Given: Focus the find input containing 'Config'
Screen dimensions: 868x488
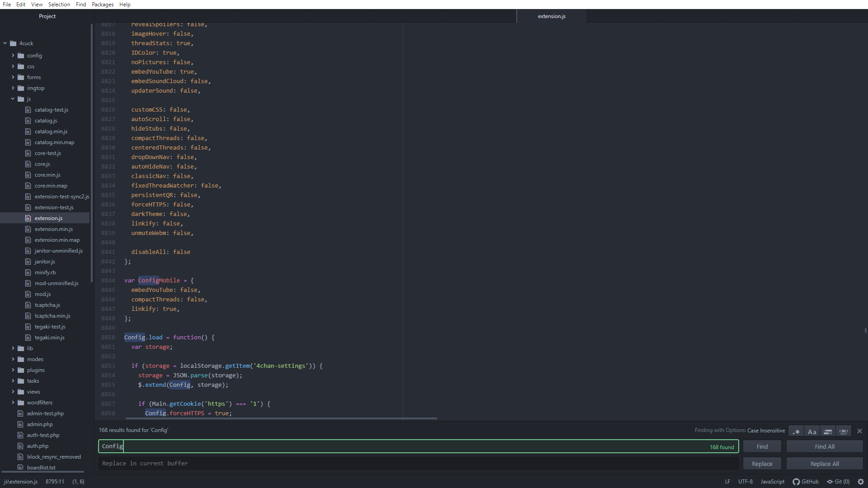Looking at the screenshot, I should coord(419,446).
